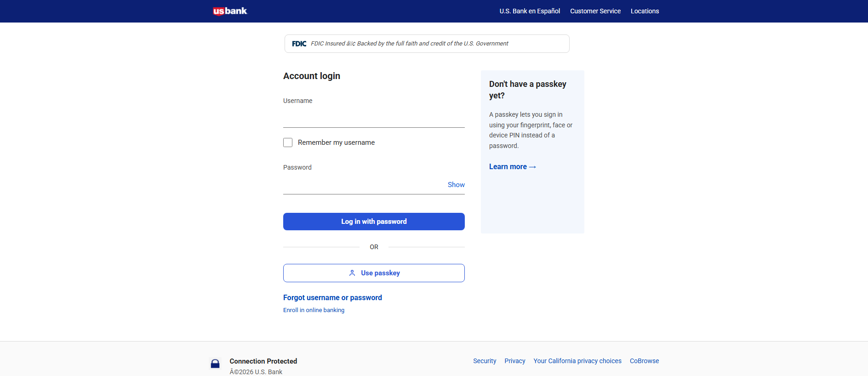Open the CoBrowse footer link

point(644,361)
